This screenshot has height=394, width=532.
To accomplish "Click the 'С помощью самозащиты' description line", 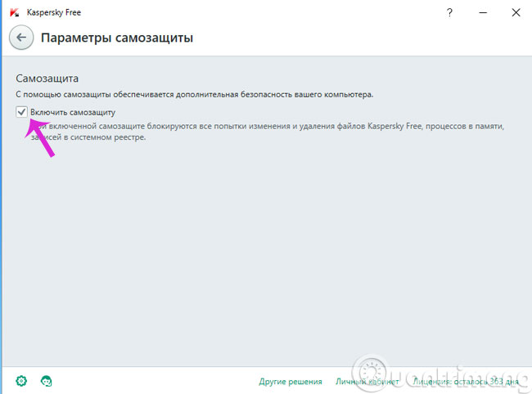I will pos(195,95).
